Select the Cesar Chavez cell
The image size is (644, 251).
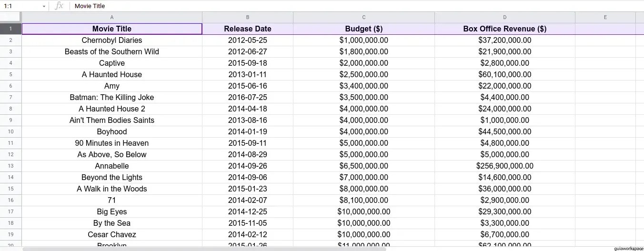pos(112,234)
